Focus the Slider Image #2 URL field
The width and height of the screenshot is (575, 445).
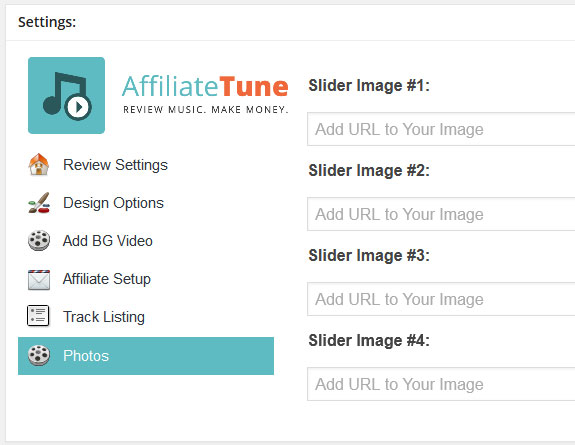click(441, 214)
